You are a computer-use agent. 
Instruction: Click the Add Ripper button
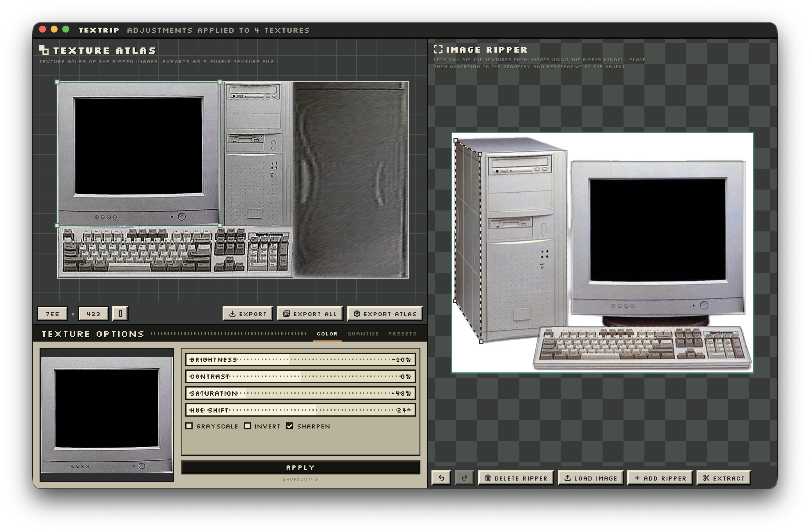[x=660, y=478]
